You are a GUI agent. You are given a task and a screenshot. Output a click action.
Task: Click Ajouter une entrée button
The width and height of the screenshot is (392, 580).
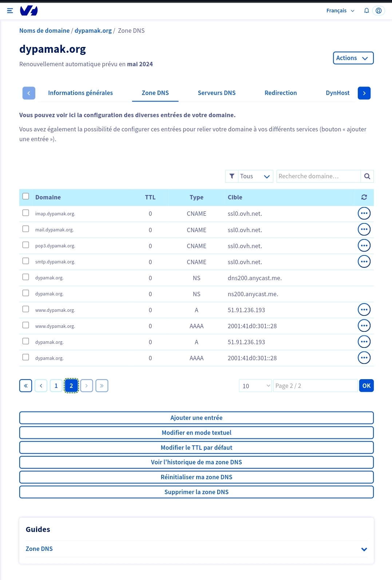point(197,418)
